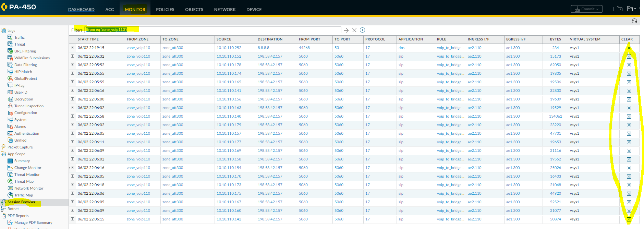Clear session from 10.10.110.252
Viewport: 644px width, 229px height.
[629, 48]
